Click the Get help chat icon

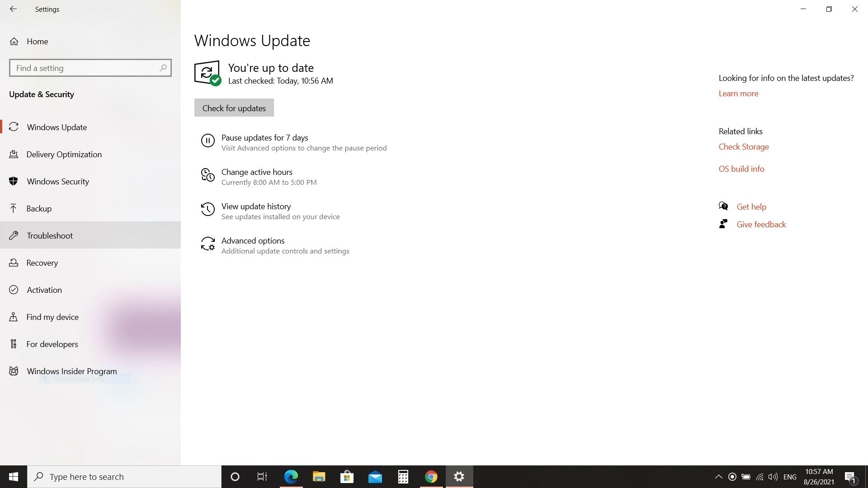pyautogui.click(x=723, y=206)
